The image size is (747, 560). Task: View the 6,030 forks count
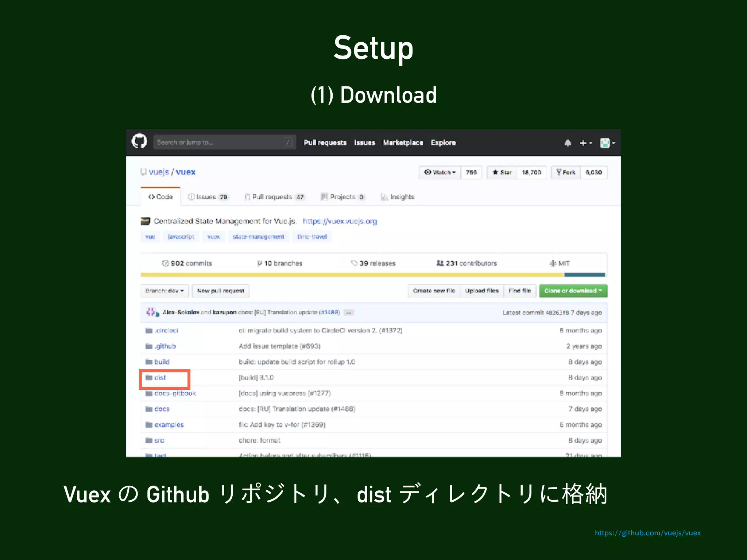594,172
